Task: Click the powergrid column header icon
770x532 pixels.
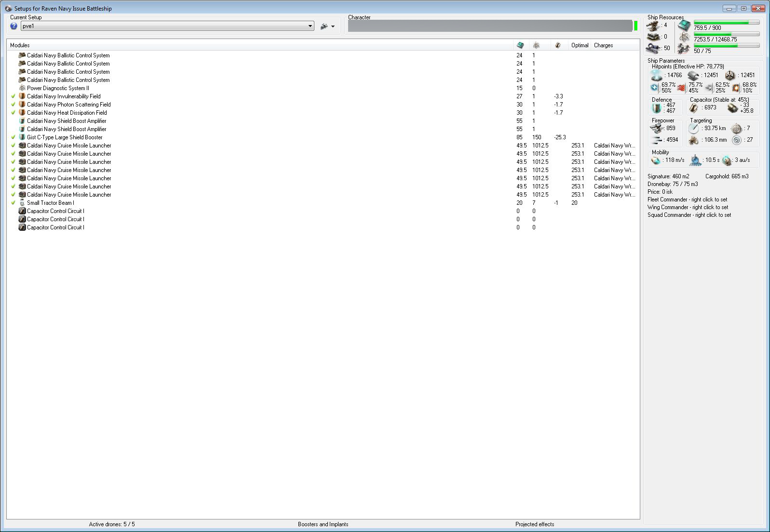Action: (536, 45)
